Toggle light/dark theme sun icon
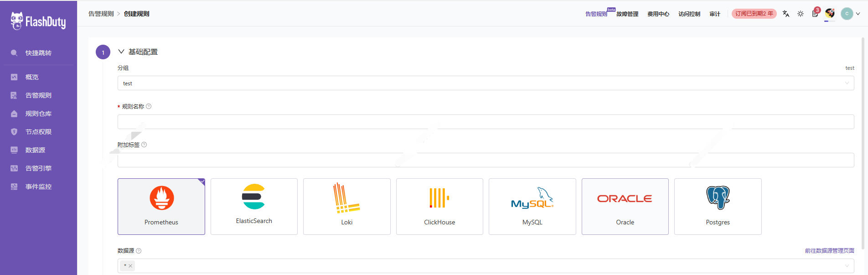This screenshot has width=868, height=275. pyautogui.click(x=801, y=14)
